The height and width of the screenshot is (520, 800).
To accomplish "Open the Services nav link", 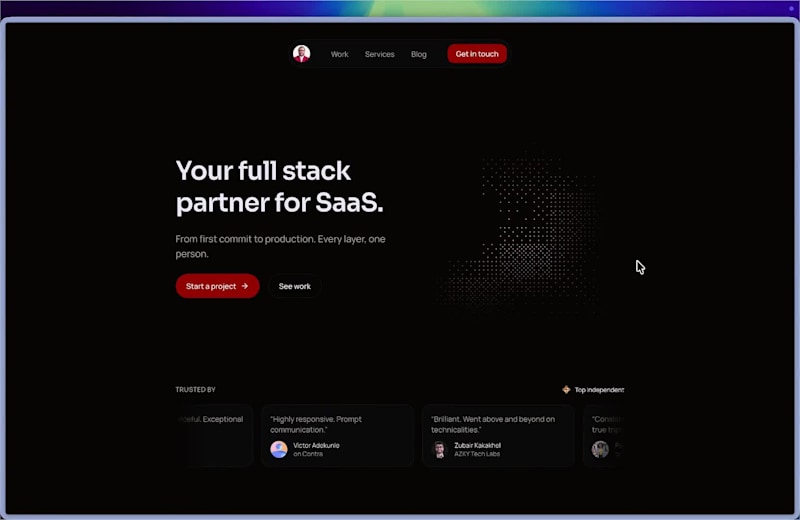I will 380,54.
